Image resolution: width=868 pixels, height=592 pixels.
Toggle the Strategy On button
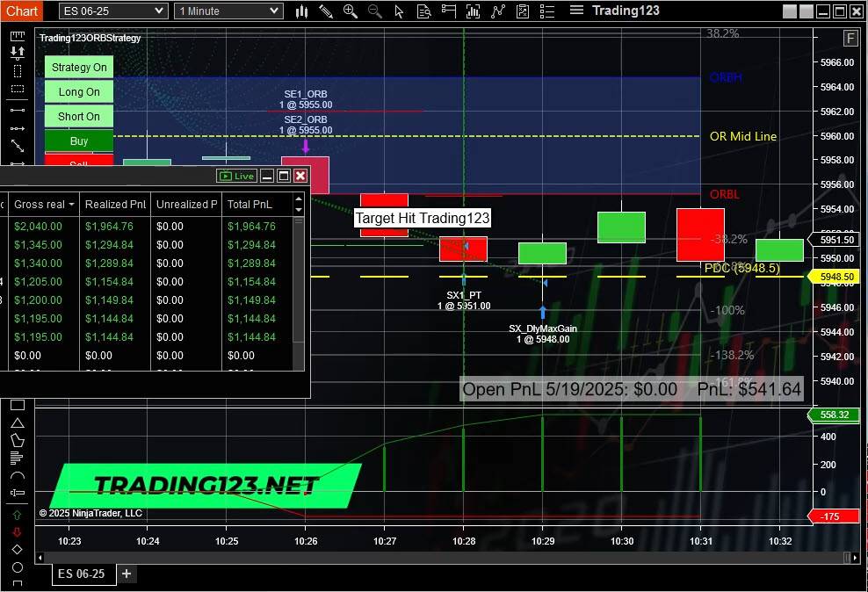tap(79, 67)
